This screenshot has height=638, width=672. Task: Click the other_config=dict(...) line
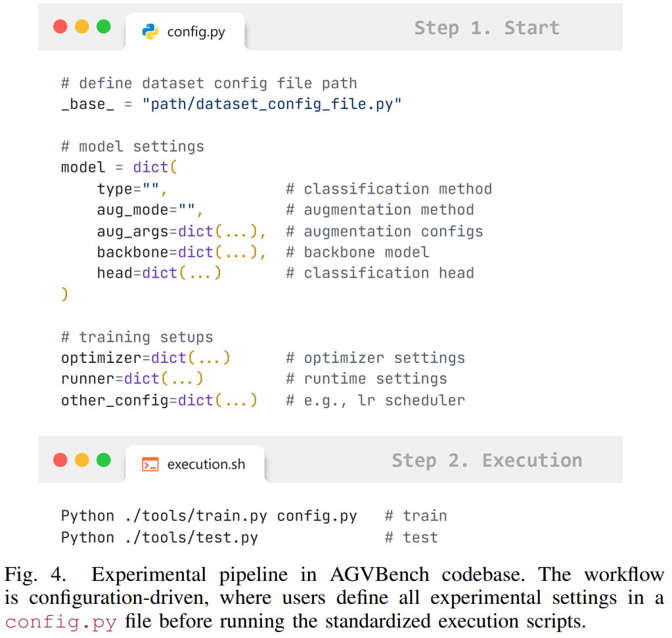(x=159, y=400)
